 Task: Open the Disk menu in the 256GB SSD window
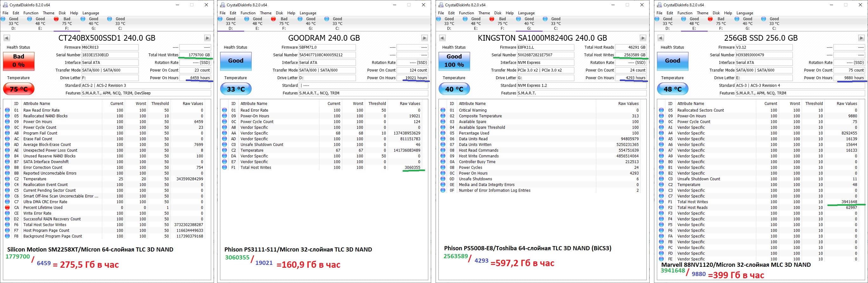(x=716, y=13)
